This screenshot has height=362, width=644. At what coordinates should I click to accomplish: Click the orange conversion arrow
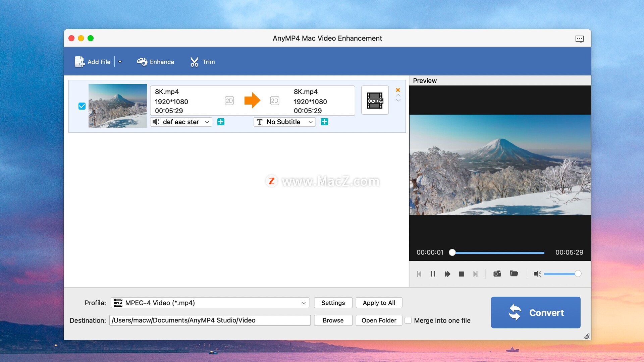click(252, 100)
